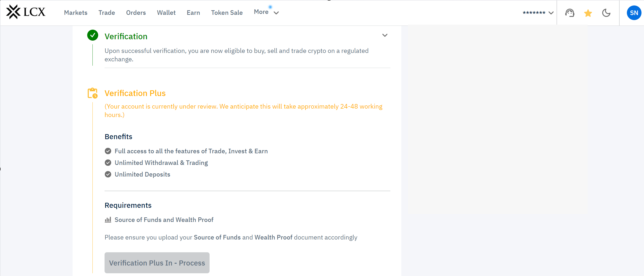
Task: Collapse the Verification section chevron
Action: pos(385,35)
